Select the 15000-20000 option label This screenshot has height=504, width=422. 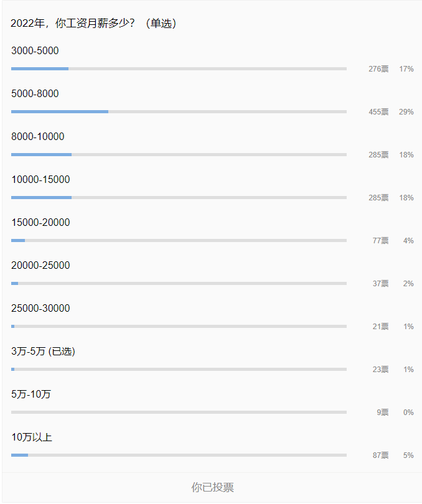coord(40,223)
